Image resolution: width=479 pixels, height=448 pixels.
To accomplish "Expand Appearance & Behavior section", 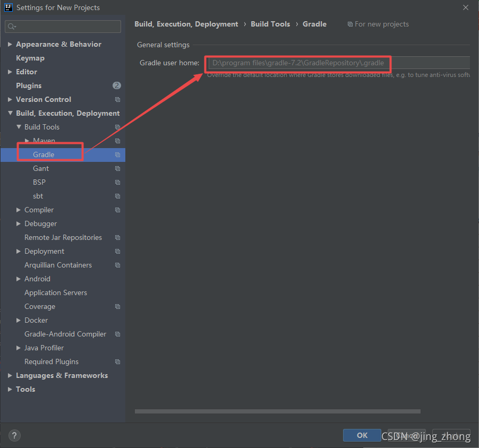I will (10, 44).
